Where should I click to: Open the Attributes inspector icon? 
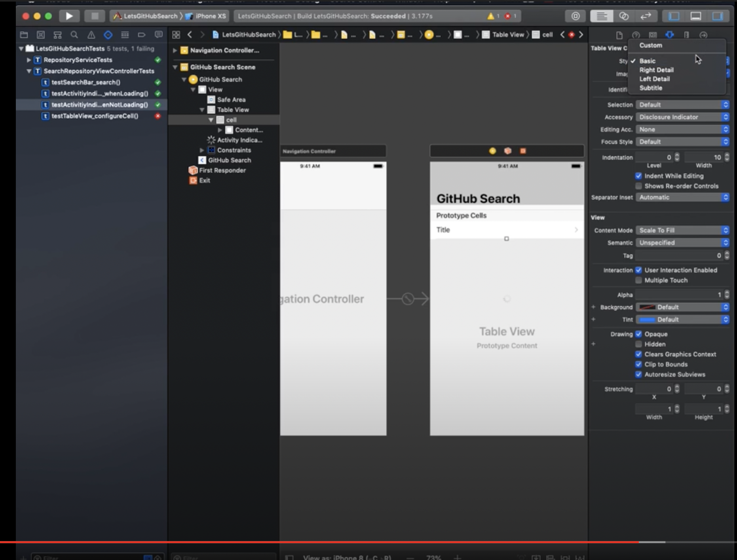click(669, 35)
